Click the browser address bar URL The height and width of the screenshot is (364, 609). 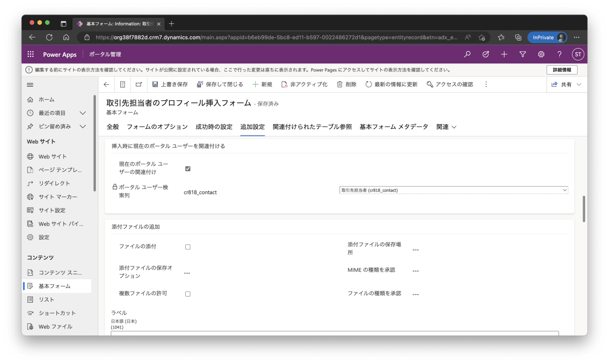pyautogui.click(x=277, y=37)
